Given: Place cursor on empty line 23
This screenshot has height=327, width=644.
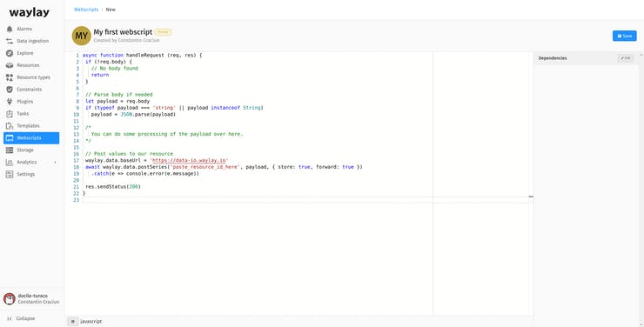Looking at the screenshot, I should [305, 200].
